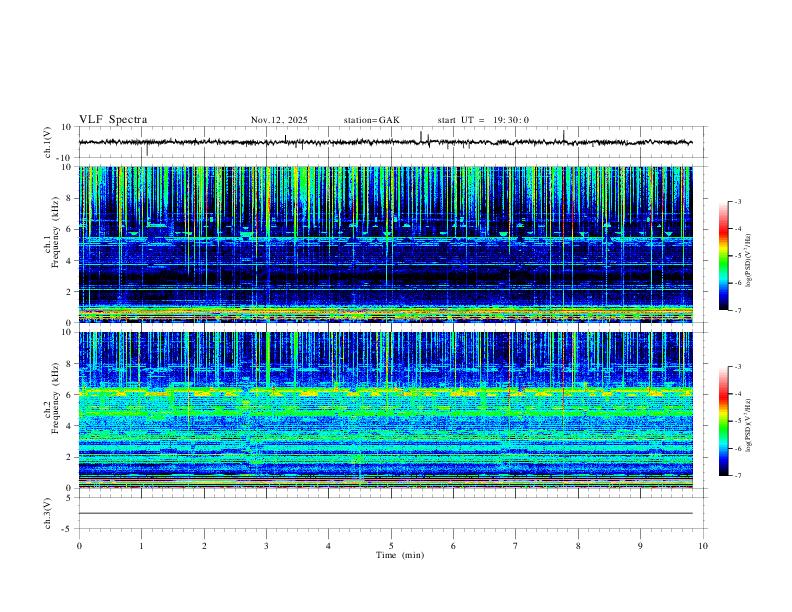Click the "ch.1(V)" waveform axis label
This screenshot has height=612, width=792.
[48, 142]
